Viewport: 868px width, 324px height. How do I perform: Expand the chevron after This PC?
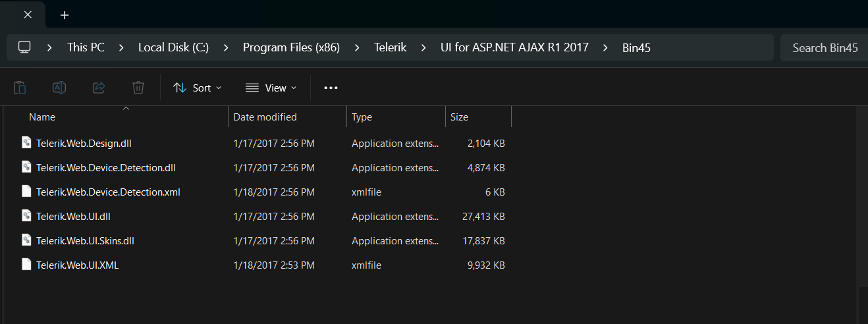121,47
